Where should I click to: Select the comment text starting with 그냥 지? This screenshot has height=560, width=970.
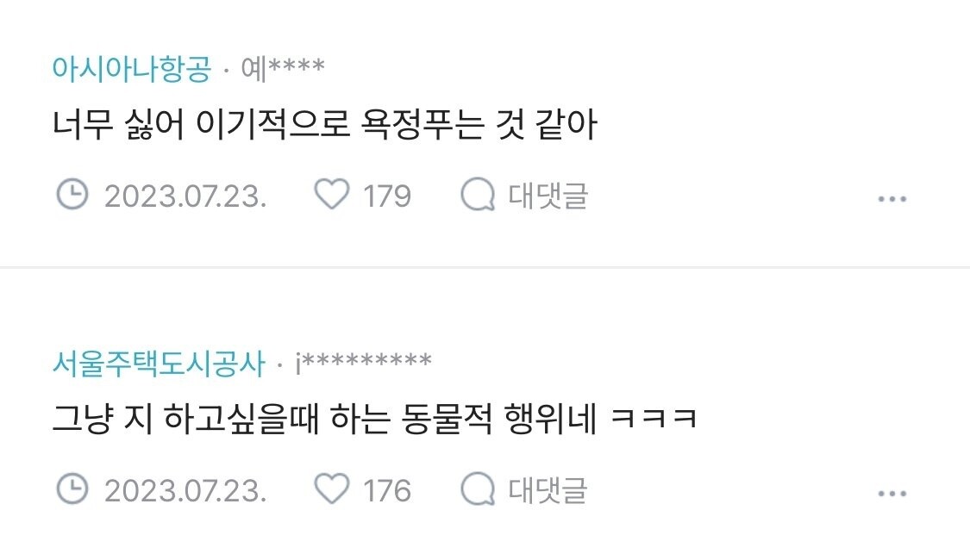(375, 419)
